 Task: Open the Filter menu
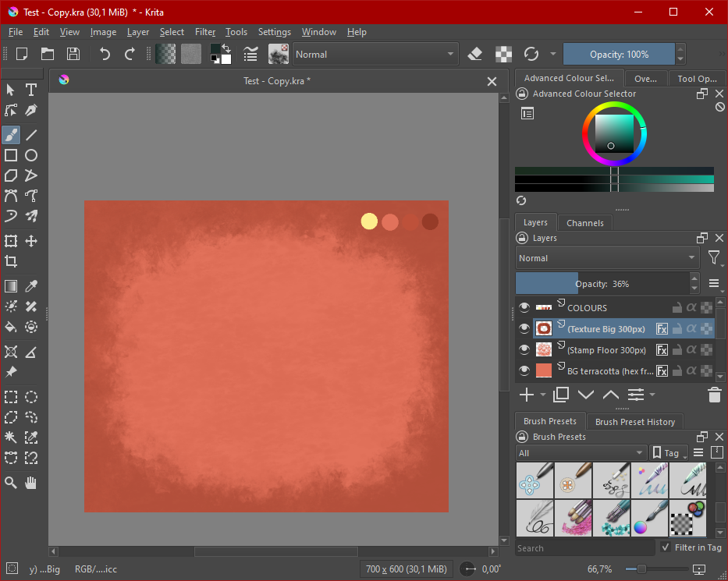click(205, 32)
